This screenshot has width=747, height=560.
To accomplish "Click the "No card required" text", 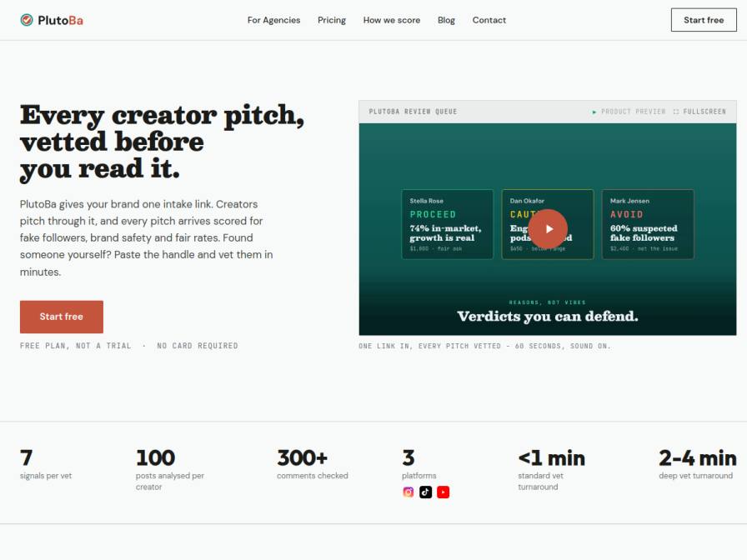I will coord(198,346).
